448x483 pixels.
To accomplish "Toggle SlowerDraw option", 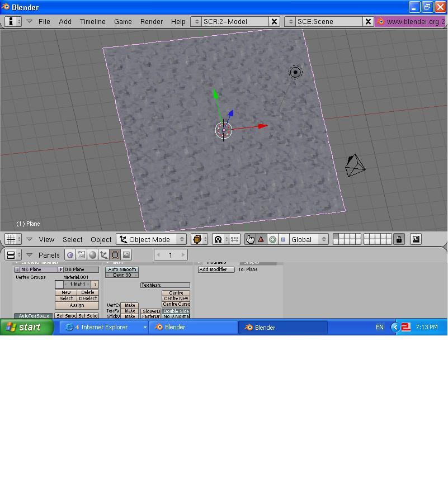I will 151,311.
